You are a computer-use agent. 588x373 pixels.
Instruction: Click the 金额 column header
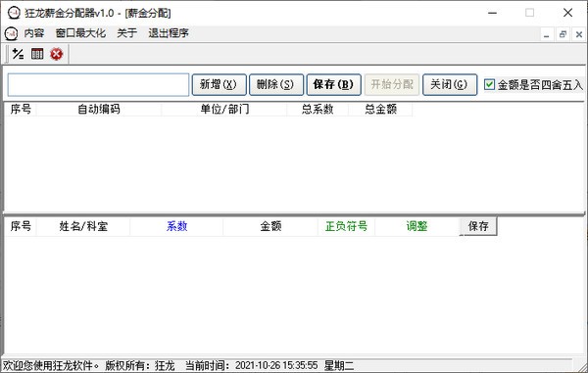270,226
